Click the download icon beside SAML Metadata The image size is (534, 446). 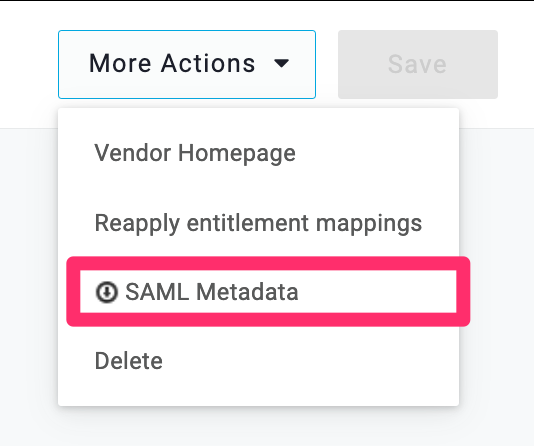point(107,292)
